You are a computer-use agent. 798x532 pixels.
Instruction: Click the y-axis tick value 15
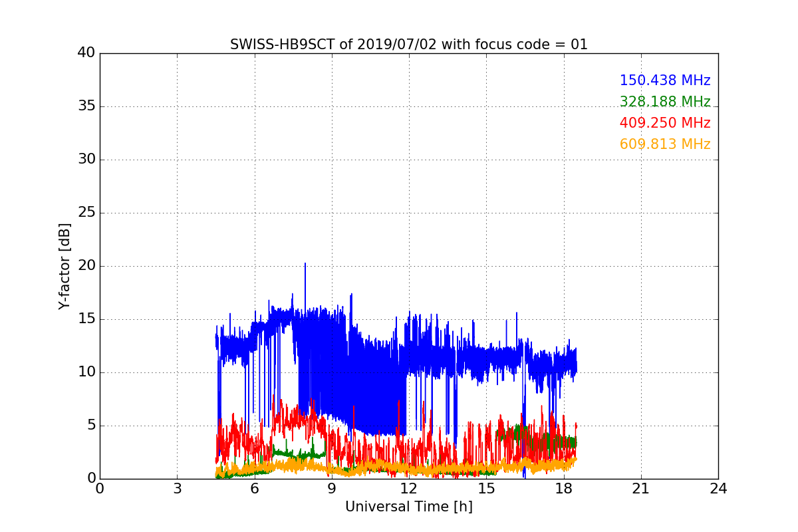pos(86,319)
